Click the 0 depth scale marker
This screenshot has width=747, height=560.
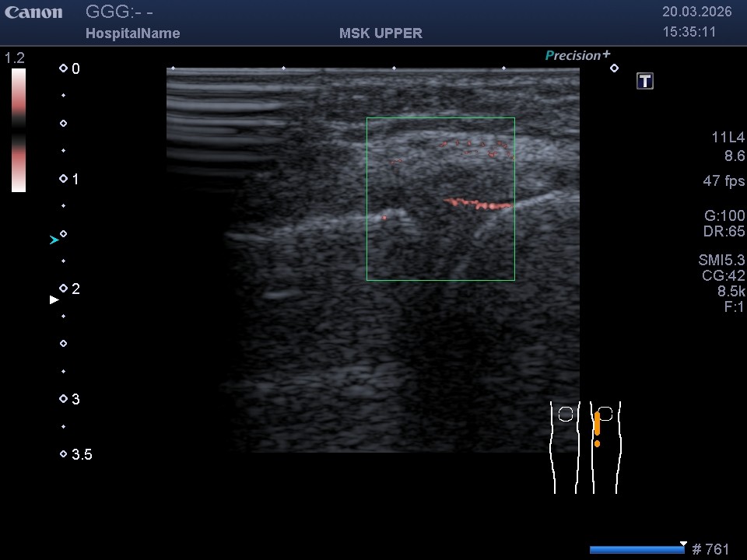click(x=70, y=68)
